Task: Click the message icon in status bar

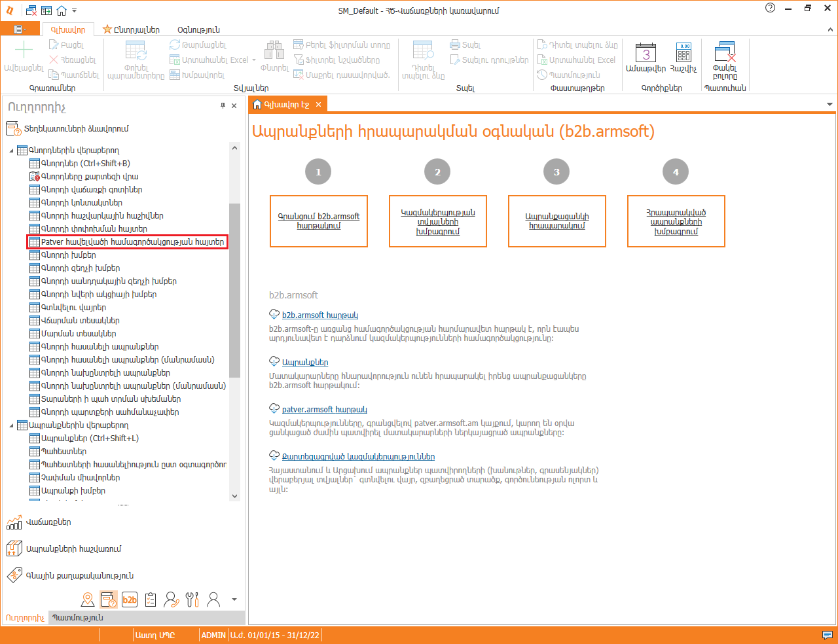Action: point(828,635)
